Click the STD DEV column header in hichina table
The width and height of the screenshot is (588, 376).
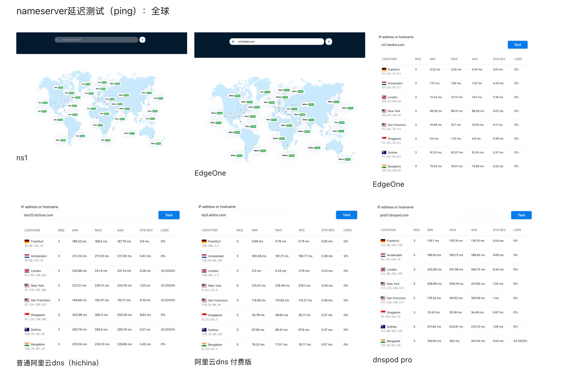146,230
